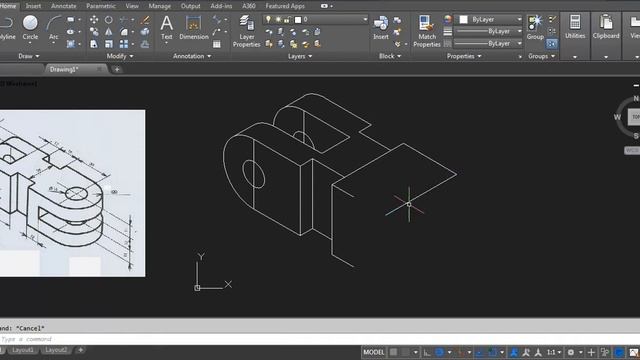Switch to the View ribbon tab
Viewport: 640px width, 360px height.
132,6
